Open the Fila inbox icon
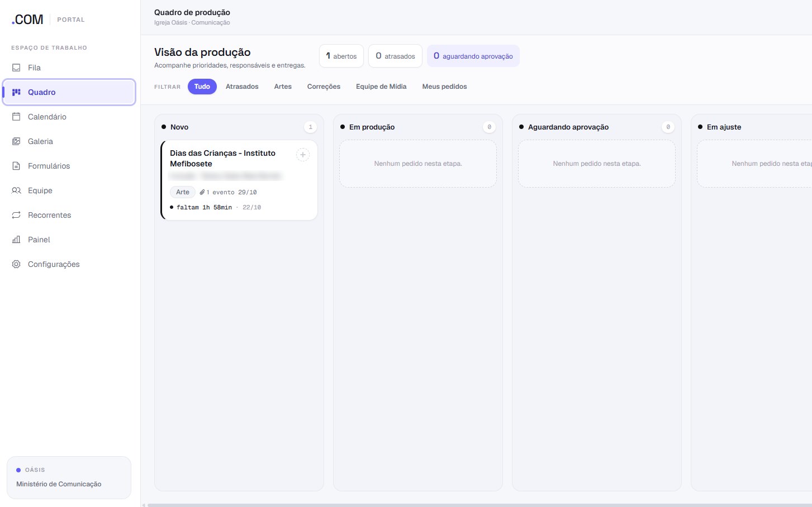This screenshot has height=507, width=812. point(16,68)
